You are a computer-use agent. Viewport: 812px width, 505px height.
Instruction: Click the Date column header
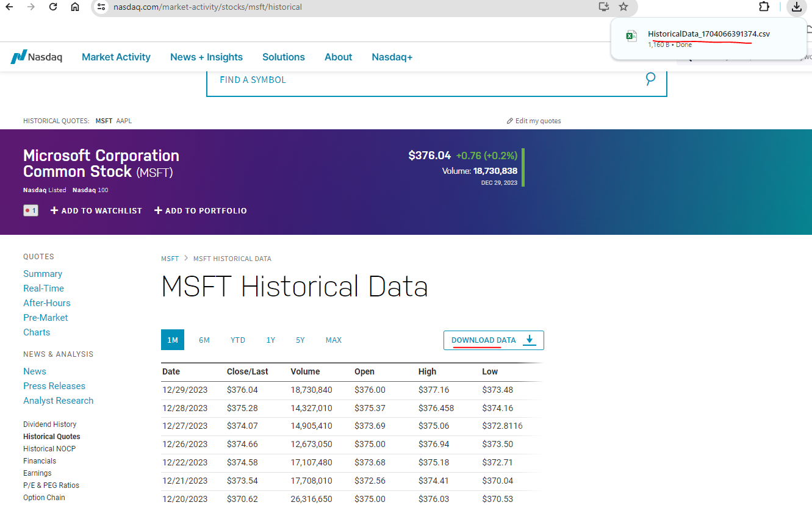point(171,371)
